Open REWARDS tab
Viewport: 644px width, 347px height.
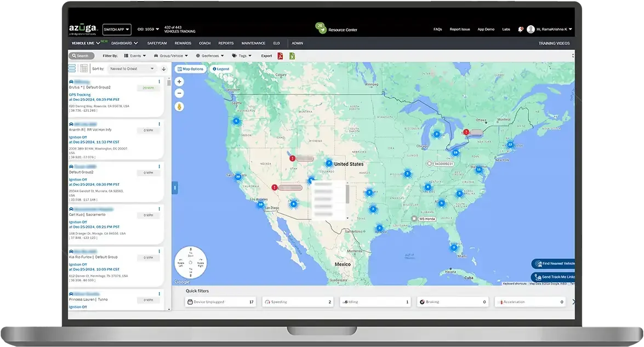pyautogui.click(x=183, y=43)
